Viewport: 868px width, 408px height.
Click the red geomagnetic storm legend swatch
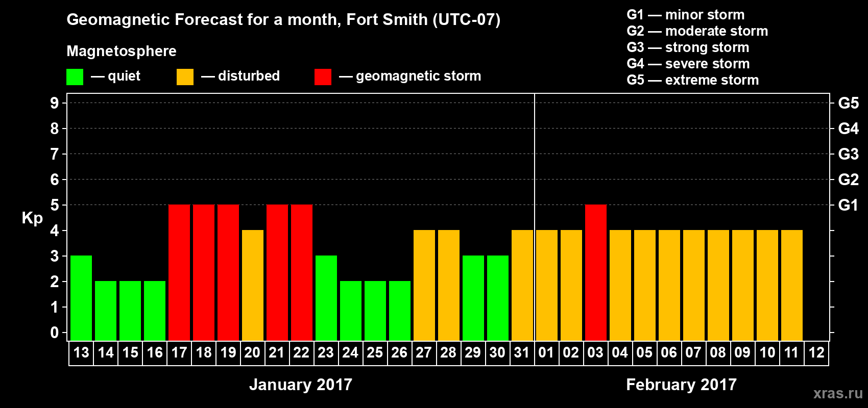click(x=323, y=77)
